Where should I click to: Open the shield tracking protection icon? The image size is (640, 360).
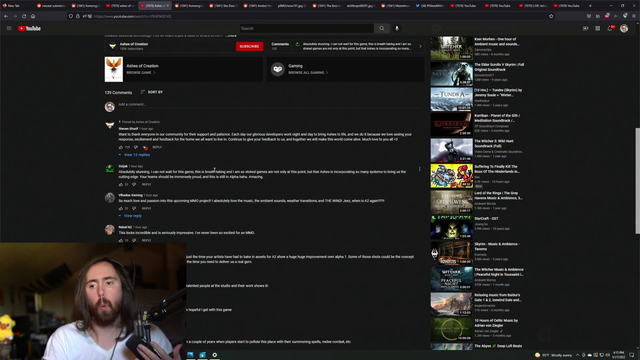click(x=71, y=16)
